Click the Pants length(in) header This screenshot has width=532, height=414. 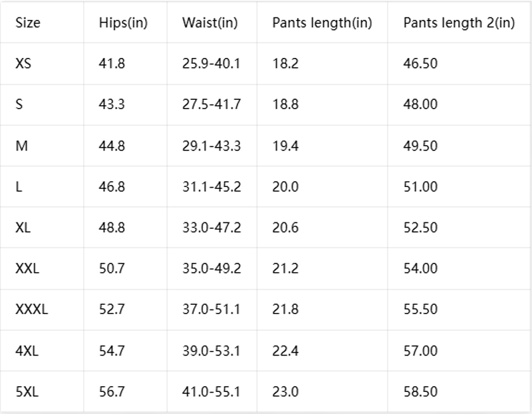point(322,23)
